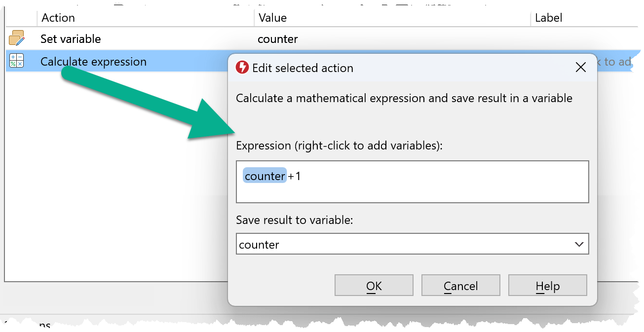
Task: Click the highlighted counter variable token
Action: [265, 176]
